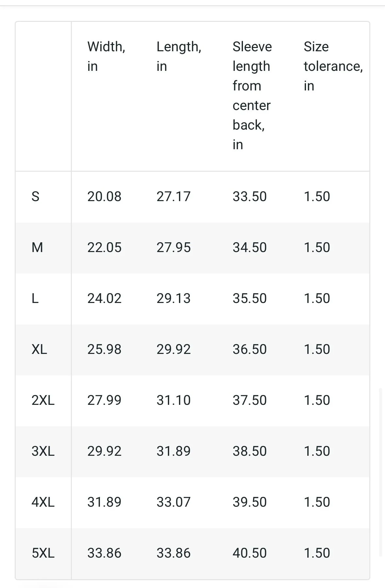
Task: Select the XL size row label
Action: pos(39,349)
